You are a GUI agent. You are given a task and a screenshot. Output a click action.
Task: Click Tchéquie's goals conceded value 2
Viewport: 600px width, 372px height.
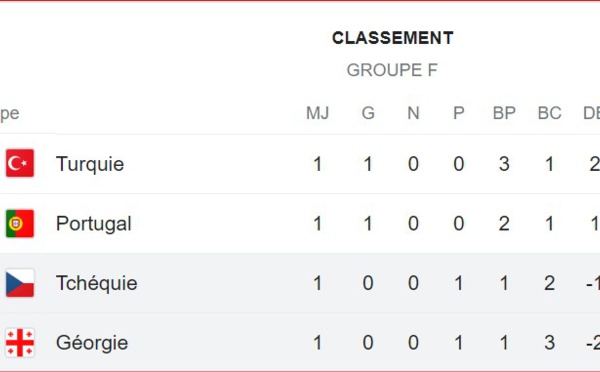point(549,283)
